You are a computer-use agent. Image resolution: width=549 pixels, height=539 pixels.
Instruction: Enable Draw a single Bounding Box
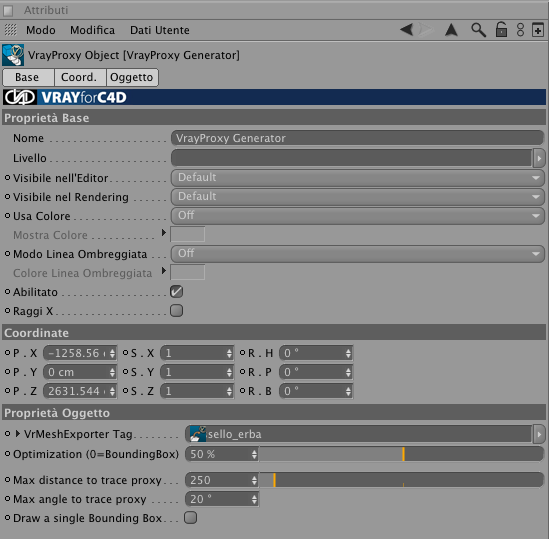(x=190, y=517)
